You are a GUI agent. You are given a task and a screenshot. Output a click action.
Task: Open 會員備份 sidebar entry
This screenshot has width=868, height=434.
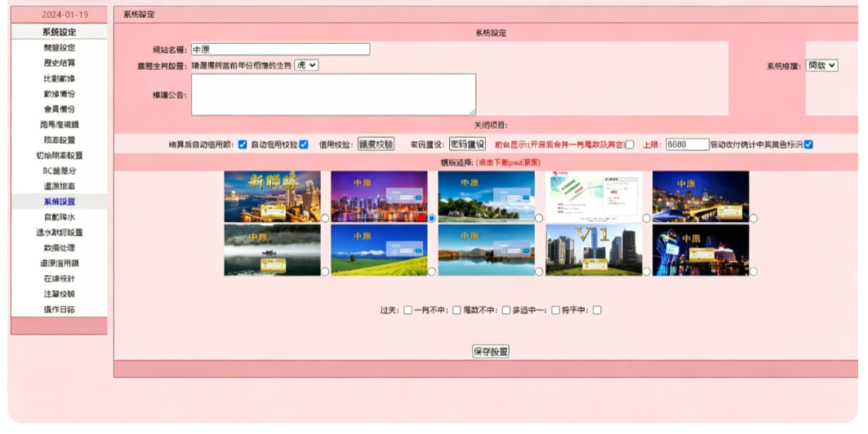[x=60, y=109]
